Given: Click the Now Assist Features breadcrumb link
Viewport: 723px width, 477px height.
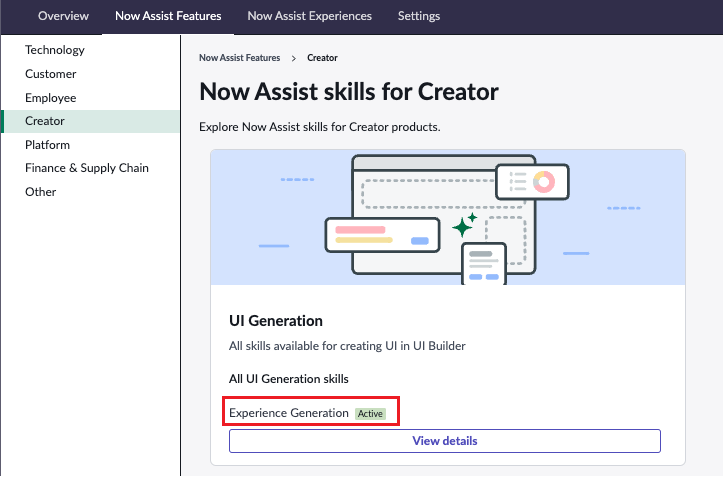Looking at the screenshot, I should pos(239,58).
